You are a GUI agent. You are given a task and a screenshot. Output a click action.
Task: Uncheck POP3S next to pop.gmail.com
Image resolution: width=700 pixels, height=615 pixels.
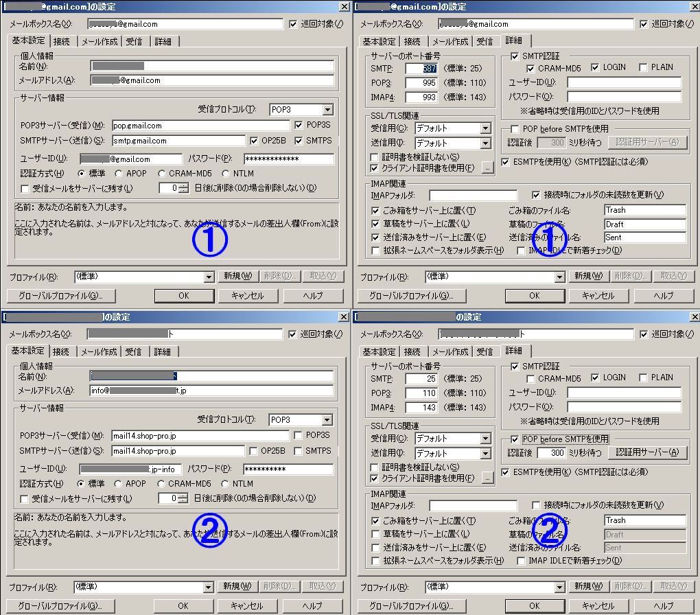coord(299,125)
